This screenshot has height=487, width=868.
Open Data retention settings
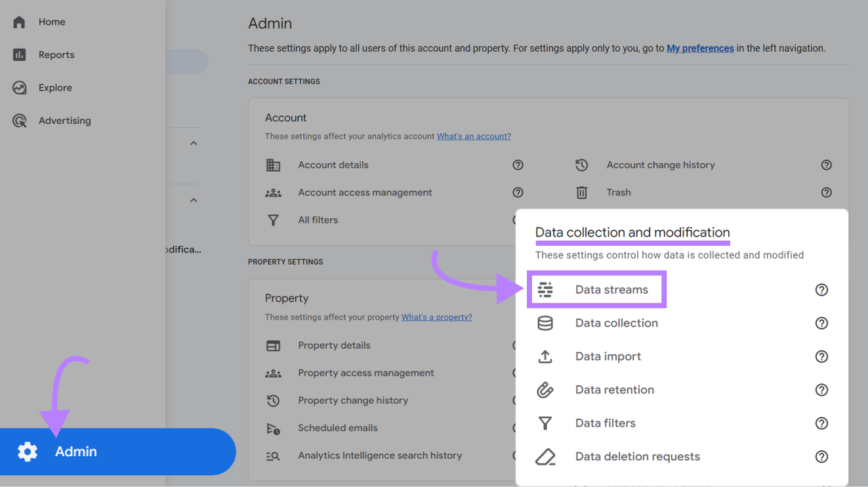pyautogui.click(x=614, y=389)
